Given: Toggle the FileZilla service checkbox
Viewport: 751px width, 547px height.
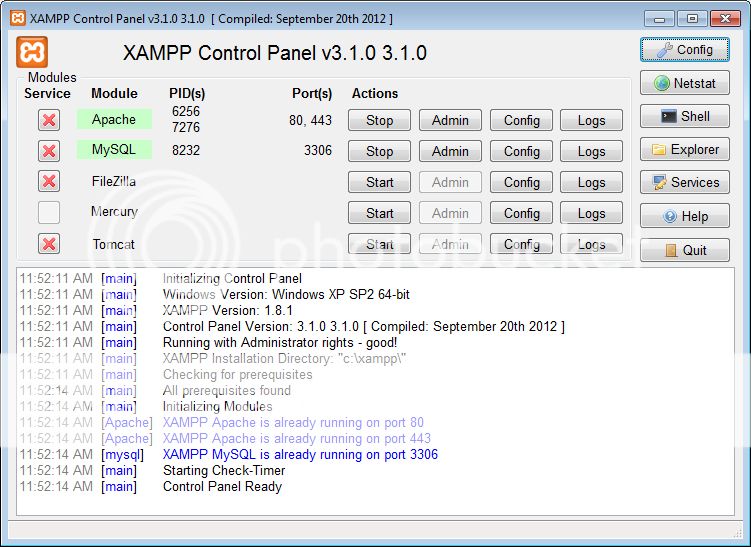Looking at the screenshot, I should [x=49, y=182].
